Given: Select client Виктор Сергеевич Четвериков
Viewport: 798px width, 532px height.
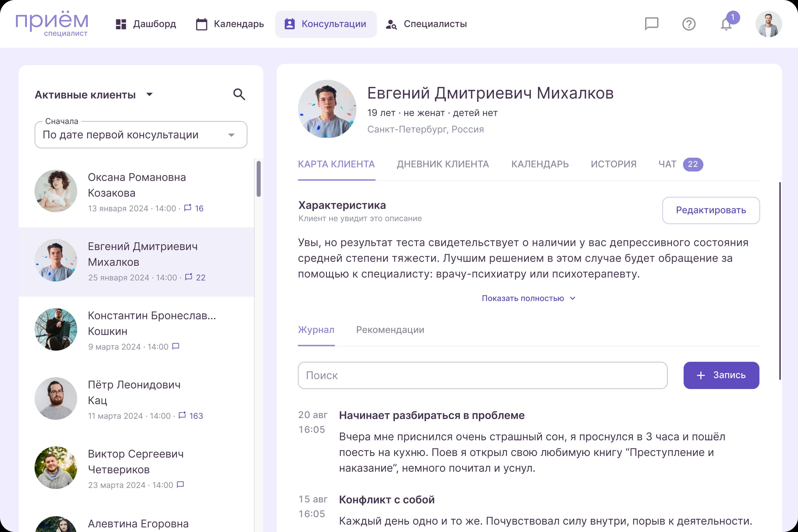Looking at the screenshot, I should (136, 470).
